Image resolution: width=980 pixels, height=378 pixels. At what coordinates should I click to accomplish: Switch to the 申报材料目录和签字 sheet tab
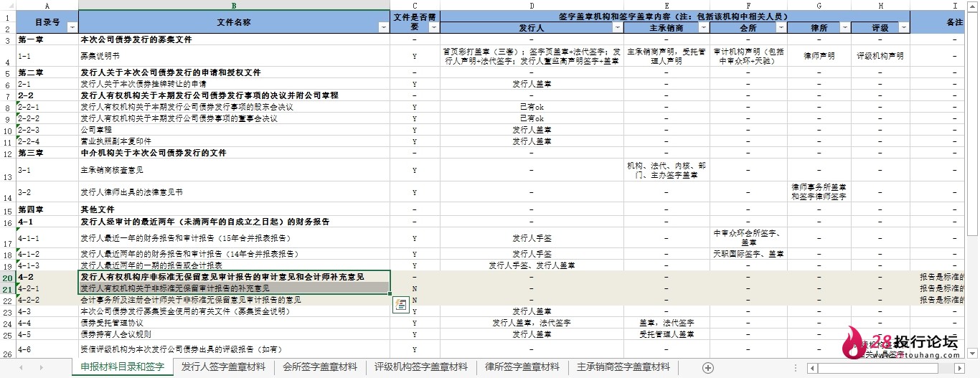[122, 367]
